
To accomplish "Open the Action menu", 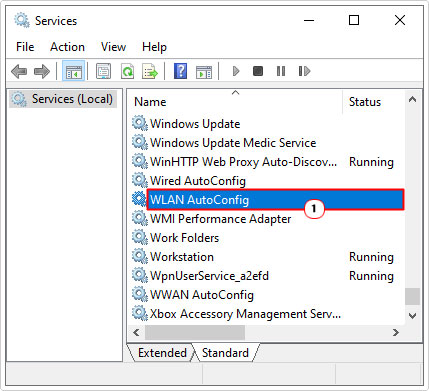I will click(x=67, y=47).
